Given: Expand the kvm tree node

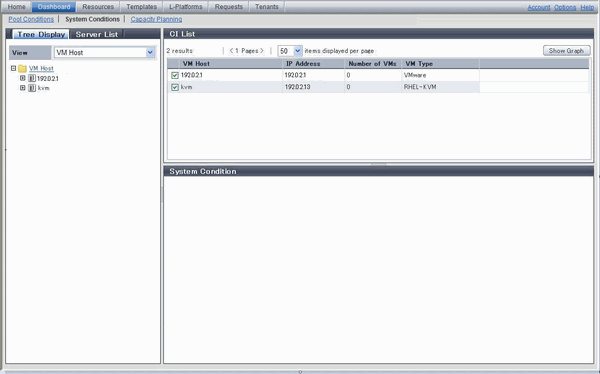Looking at the screenshot, I should click(x=23, y=88).
